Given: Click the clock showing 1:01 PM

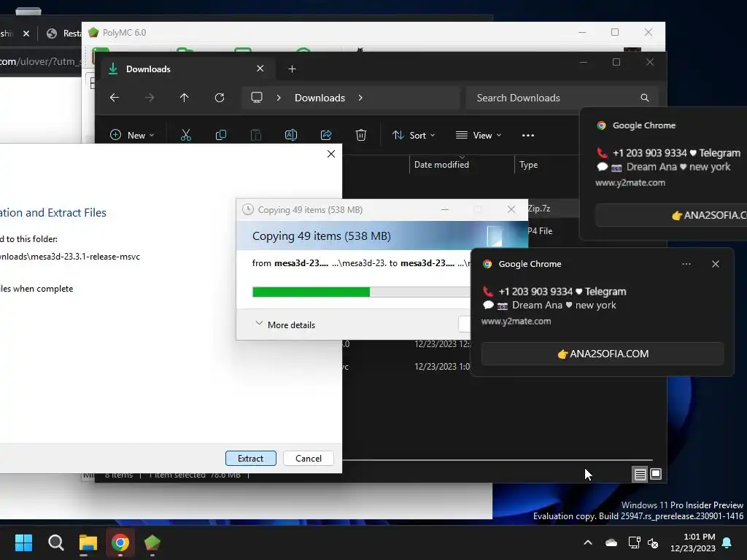Looking at the screenshot, I should click(x=699, y=537).
